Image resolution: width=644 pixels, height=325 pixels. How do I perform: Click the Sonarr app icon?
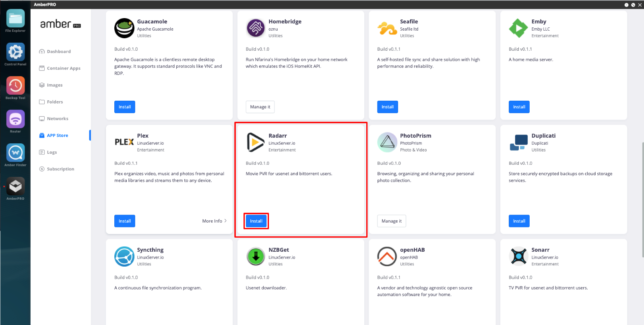pyautogui.click(x=518, y=257)
